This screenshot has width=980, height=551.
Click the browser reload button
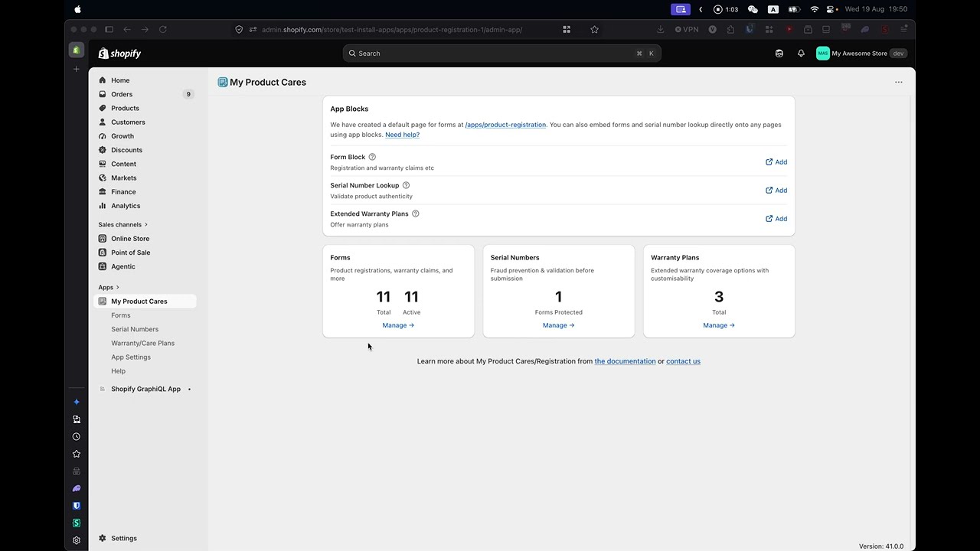[163, 29]
